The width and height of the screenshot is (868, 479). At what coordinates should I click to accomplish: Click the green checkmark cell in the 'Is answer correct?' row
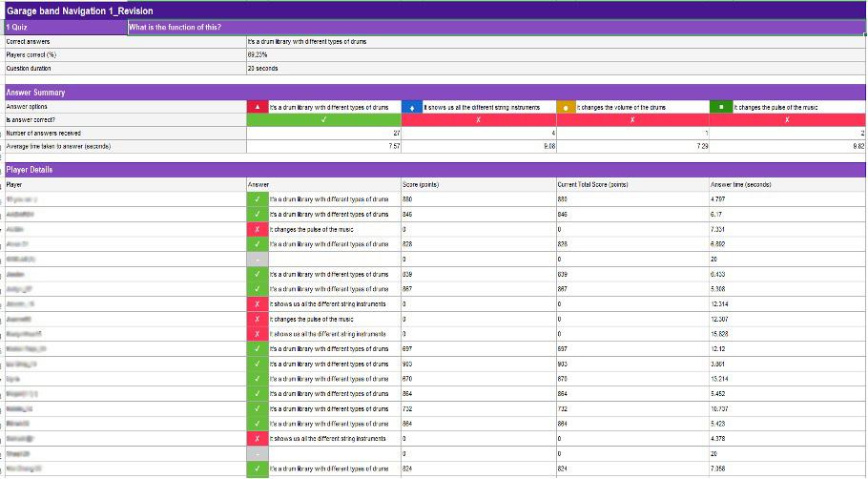(x=324, y=119)
